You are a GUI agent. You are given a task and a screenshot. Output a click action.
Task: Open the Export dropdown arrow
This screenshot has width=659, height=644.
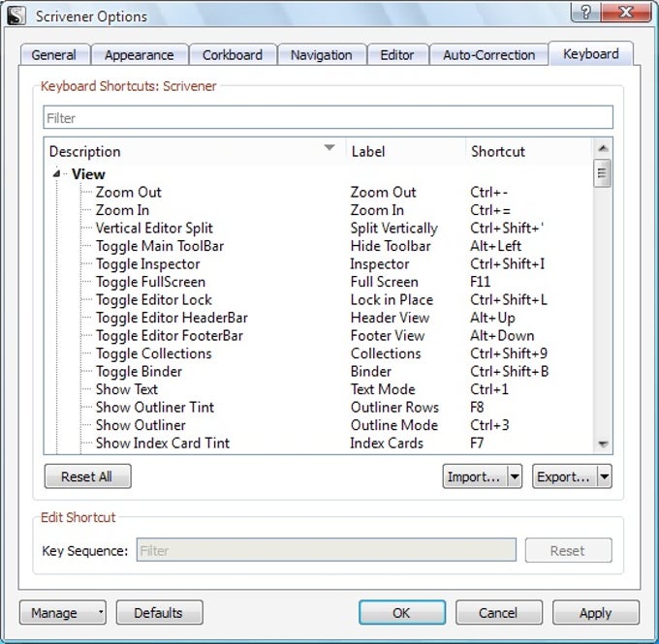pos(605,476)
